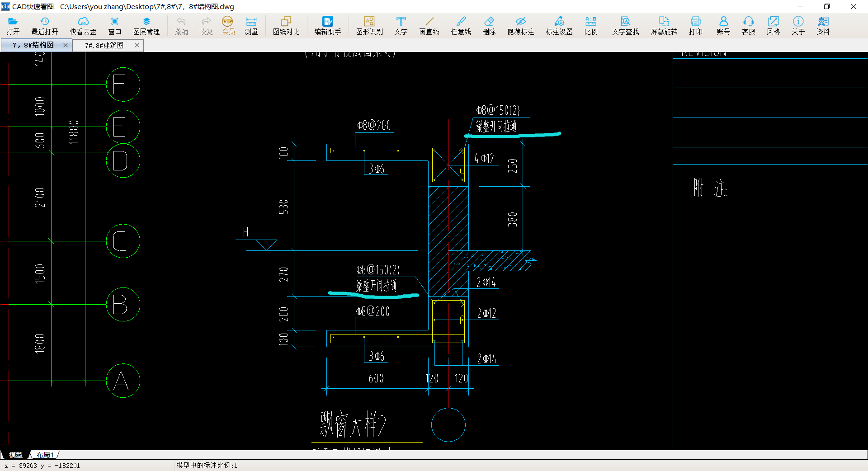Close the 7#, 8#建筑图 tab
The height and width of the screenshot is (471, 868).
coord(137,45)
